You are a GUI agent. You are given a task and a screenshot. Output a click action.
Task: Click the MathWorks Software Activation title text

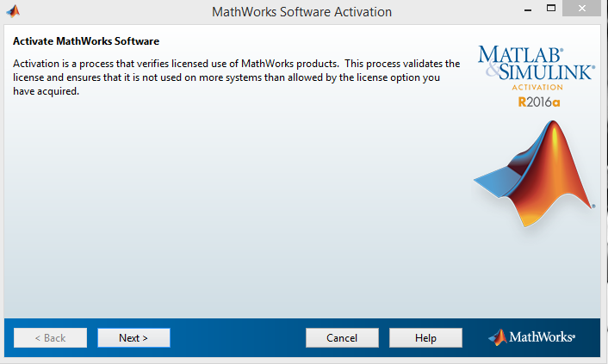301,12
